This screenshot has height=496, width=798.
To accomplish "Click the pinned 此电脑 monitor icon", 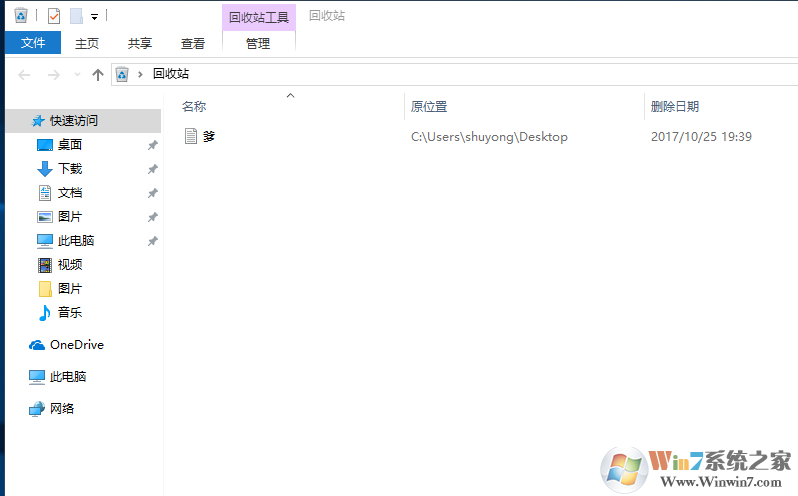I will [x=45, y=241].
